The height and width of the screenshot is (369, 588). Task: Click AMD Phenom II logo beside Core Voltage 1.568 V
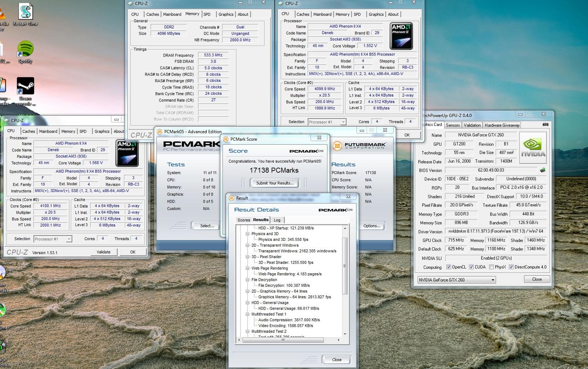127,153
